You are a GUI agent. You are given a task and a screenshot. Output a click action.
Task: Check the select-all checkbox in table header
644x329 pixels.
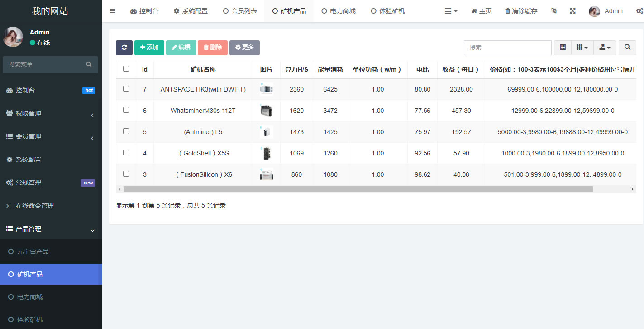pyautogui.click(x=126, y=69)
